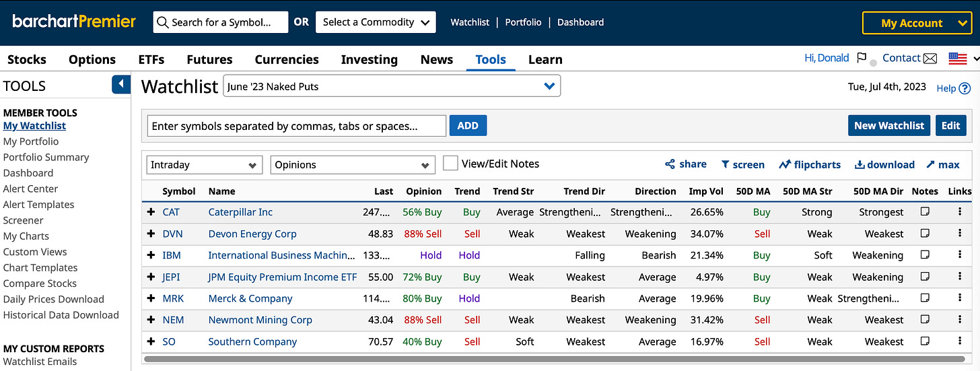Open the Dashboard link in header
980x371 pixels.
[x=580, y=22]
